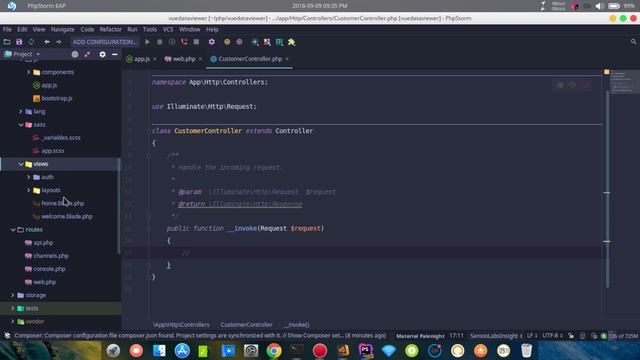Click the purple circular toolbar icon
Image resolution: width=640 pixels, height=360 pixels.
coord(239,42)
